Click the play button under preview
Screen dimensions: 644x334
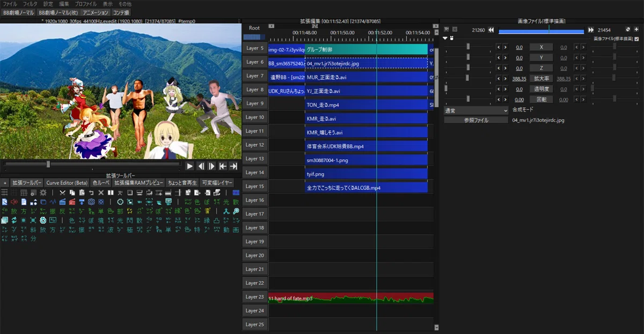click(x=189, y=166)
